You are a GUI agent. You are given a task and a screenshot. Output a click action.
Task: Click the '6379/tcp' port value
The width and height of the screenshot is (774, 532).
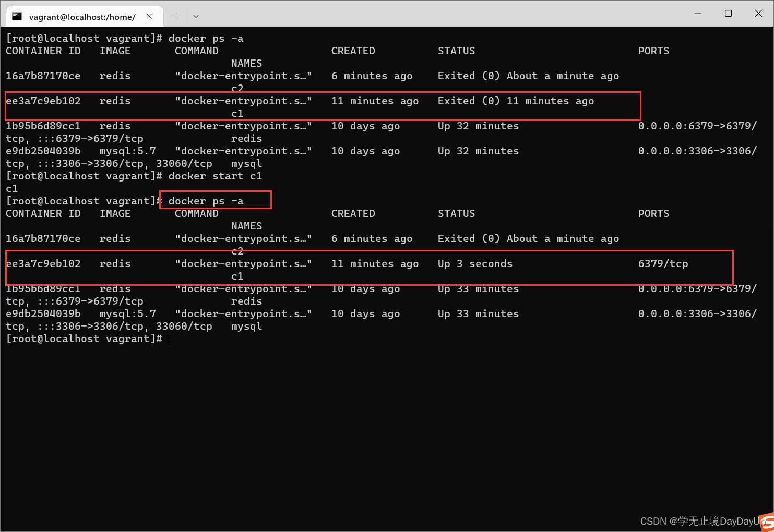(x=663, y=264)
